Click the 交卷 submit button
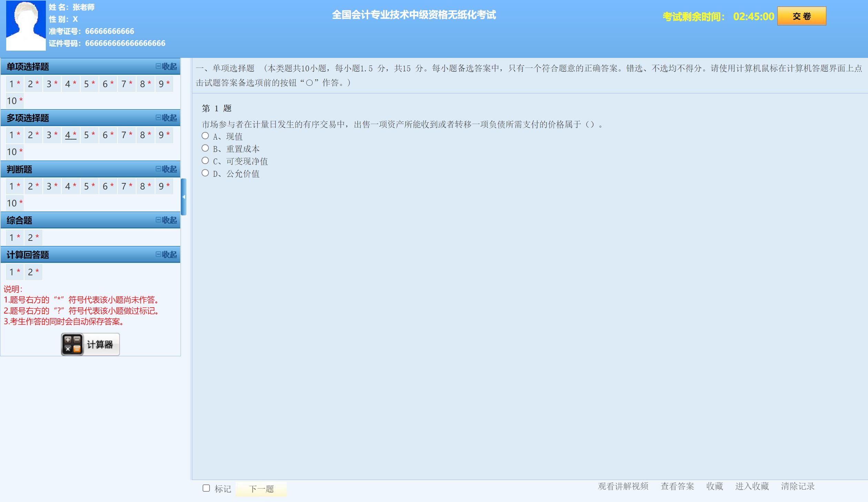868x502 pixels. (x=801, y=16)
